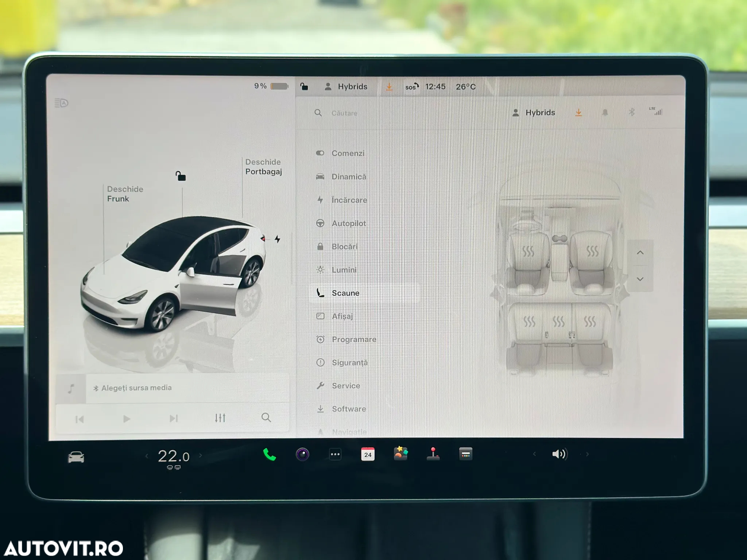Open the dashcam camera app
747x560 pixels.
(302, 455)
